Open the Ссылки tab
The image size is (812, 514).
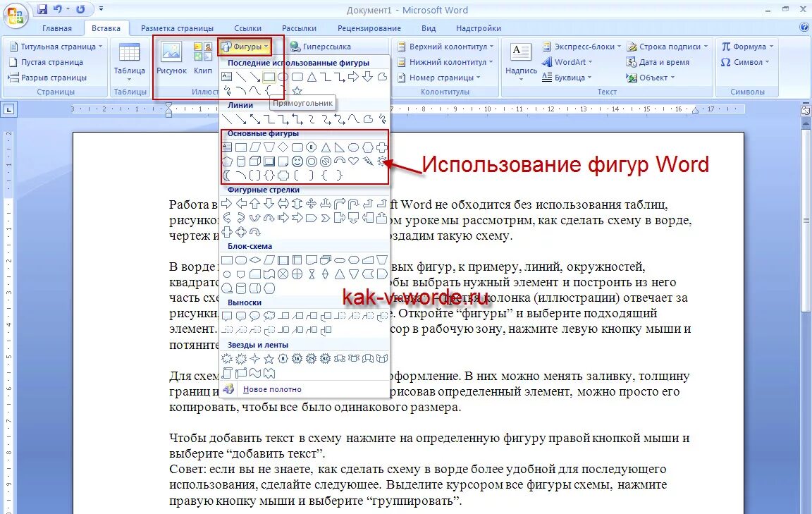coord(247,28)
